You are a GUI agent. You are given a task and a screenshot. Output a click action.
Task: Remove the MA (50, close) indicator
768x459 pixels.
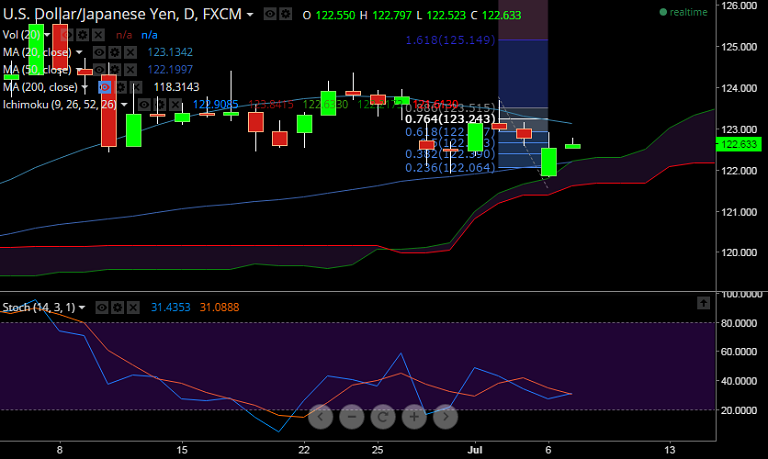click(130, 70)
